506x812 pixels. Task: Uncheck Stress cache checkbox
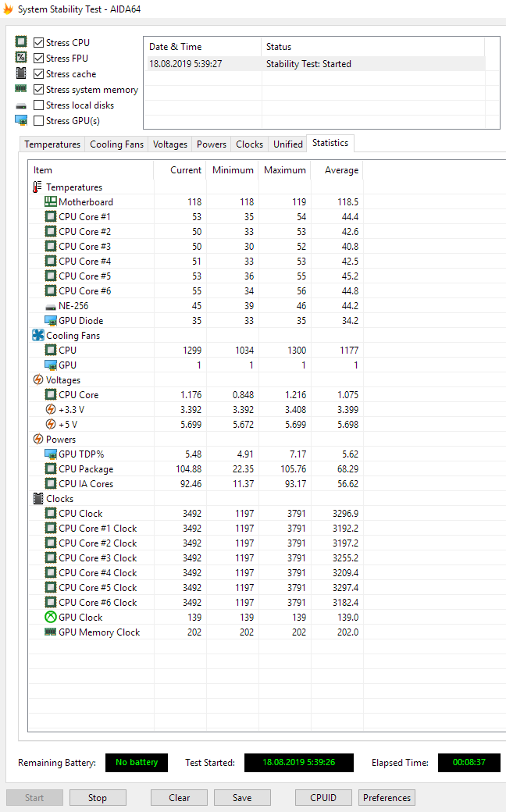[38, 73]
